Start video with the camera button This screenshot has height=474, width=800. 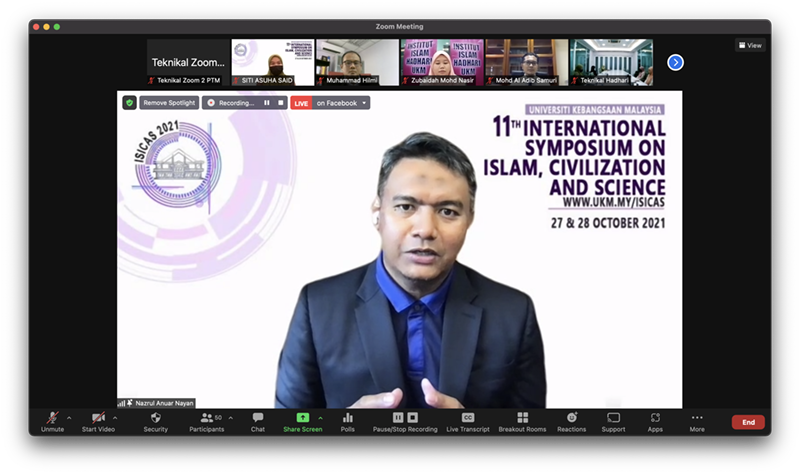[98, 418]
